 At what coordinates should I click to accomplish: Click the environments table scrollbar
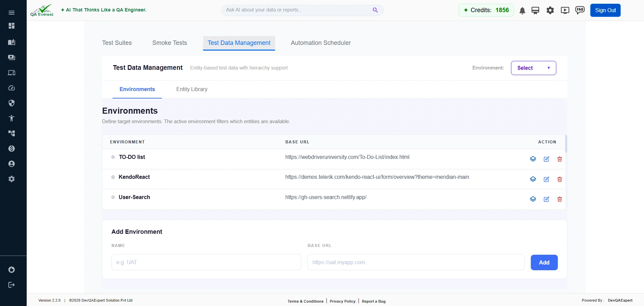click(566, 144)
